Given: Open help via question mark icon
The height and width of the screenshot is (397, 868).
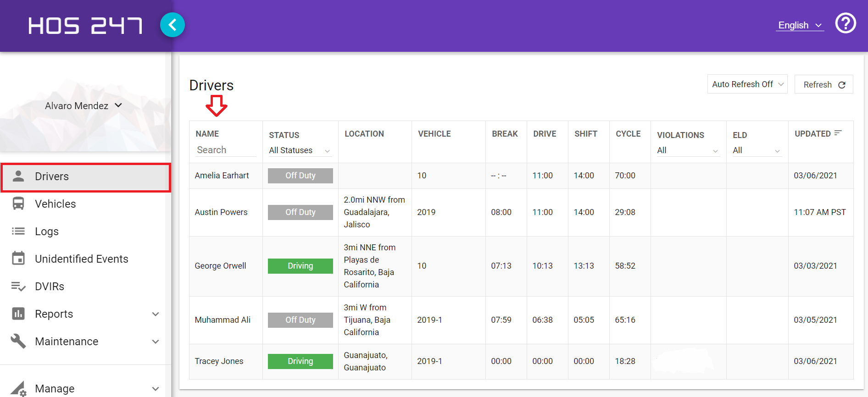Looking at the screenshot, I should [x=845, y=23].
